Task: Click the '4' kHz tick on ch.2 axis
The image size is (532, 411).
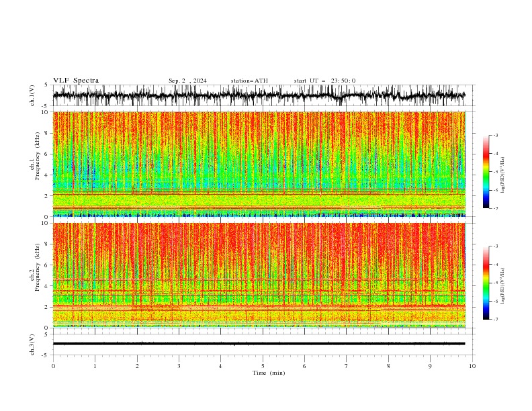Action: [47, 286]
